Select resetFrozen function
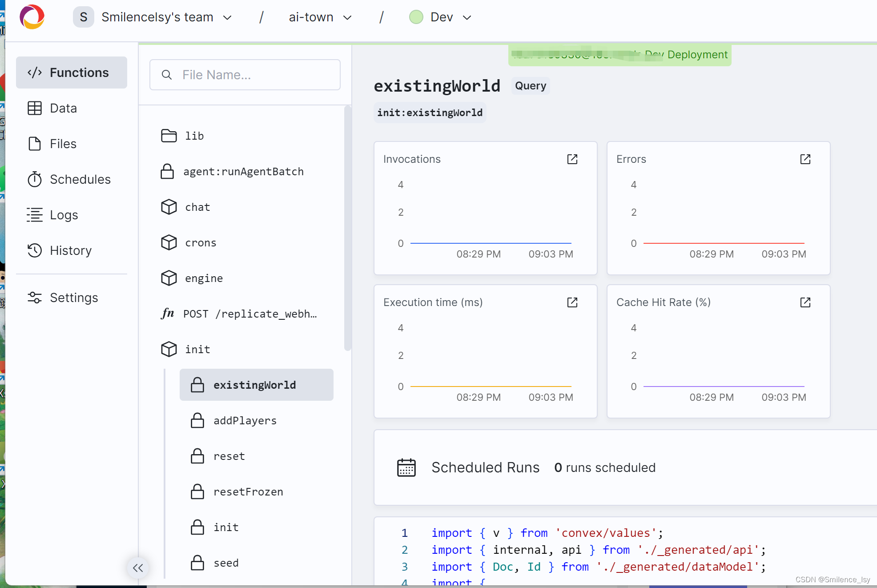Image resolution: width=877 pixels, height=588 pixels. click(257, 491)
